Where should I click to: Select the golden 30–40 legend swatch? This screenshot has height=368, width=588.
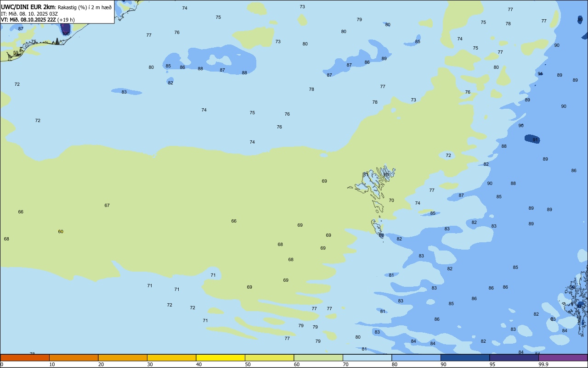tap(171, 357)
